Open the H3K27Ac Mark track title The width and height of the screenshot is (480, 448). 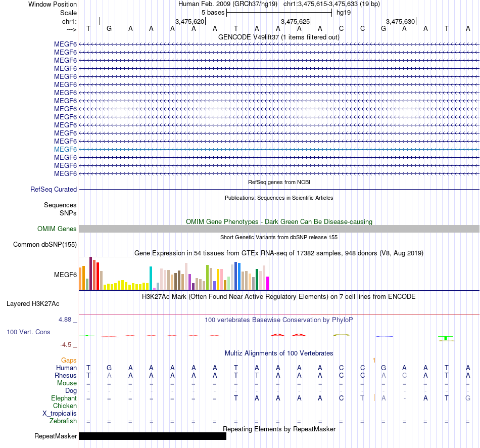point(278,297)
